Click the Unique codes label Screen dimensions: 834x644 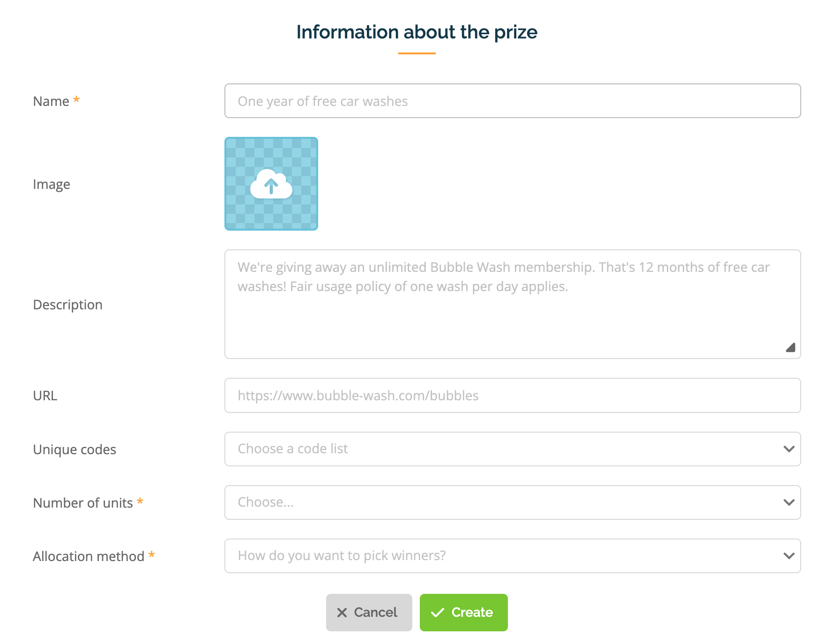click(74, 449)
